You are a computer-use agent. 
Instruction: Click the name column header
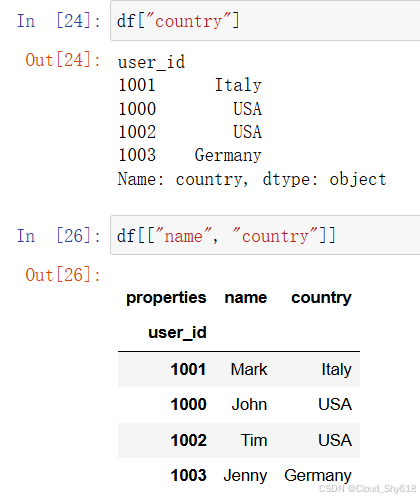click(246, 297)
